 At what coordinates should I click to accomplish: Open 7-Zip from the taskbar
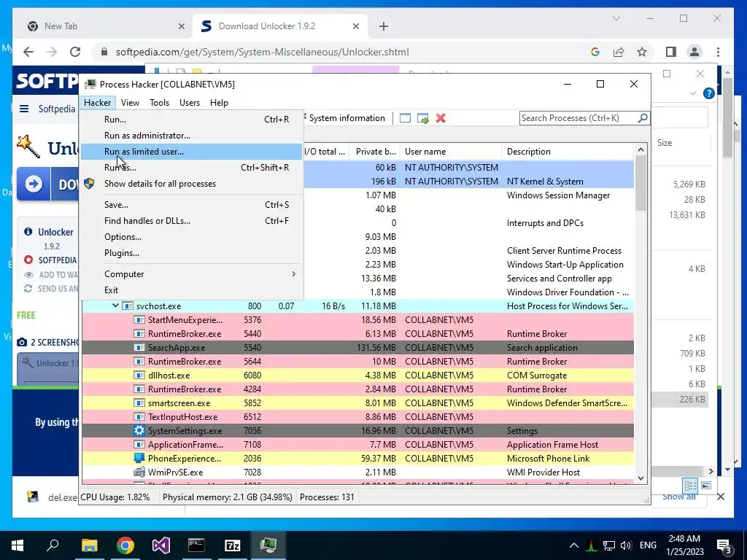232,545
